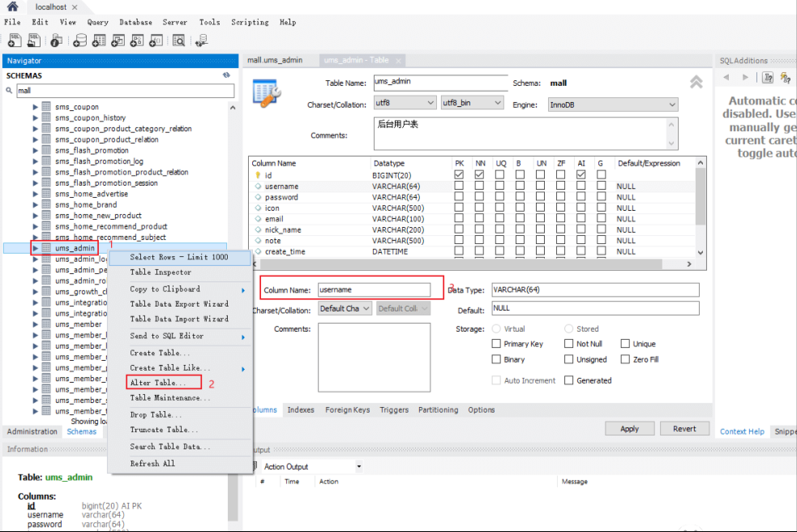Open SQL script file icon
Screen dimensions: 797x532
click(x=34, y=41)
